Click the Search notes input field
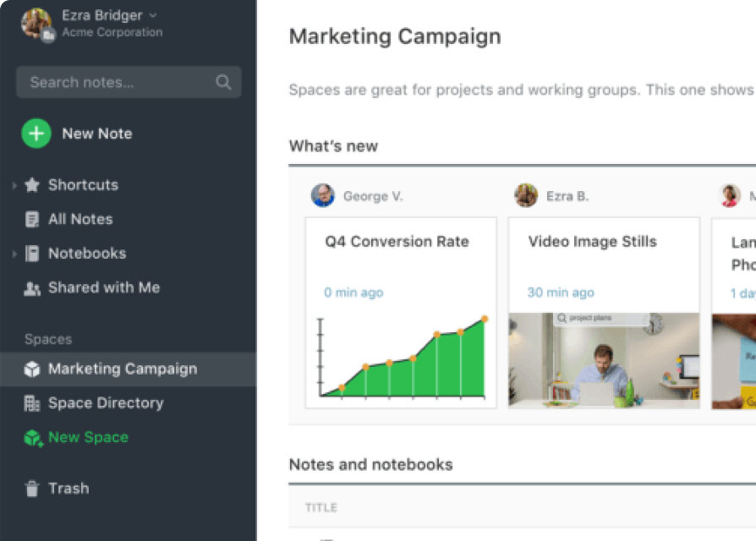 pyautogui.click(x=129, y=82)
